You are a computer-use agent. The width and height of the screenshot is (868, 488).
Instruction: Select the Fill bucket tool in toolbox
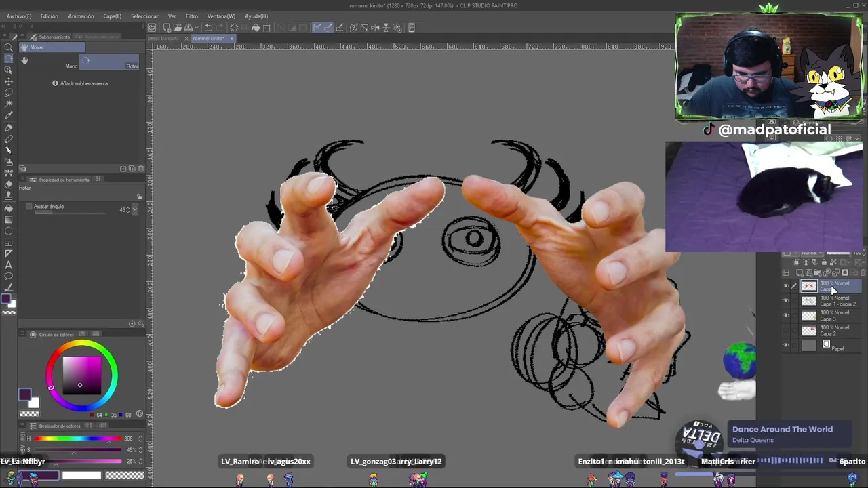click(9, 208)
